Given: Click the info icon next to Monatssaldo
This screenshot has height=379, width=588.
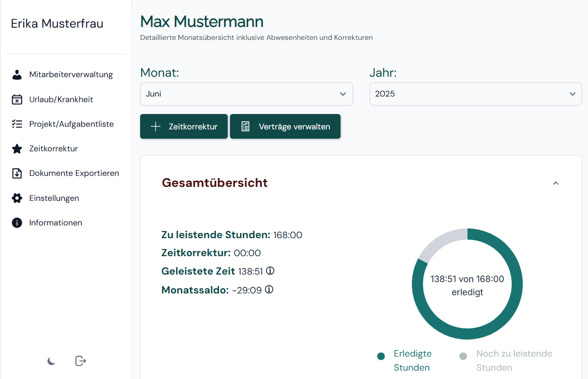Looking at the screenshot, I should point(269,290).
